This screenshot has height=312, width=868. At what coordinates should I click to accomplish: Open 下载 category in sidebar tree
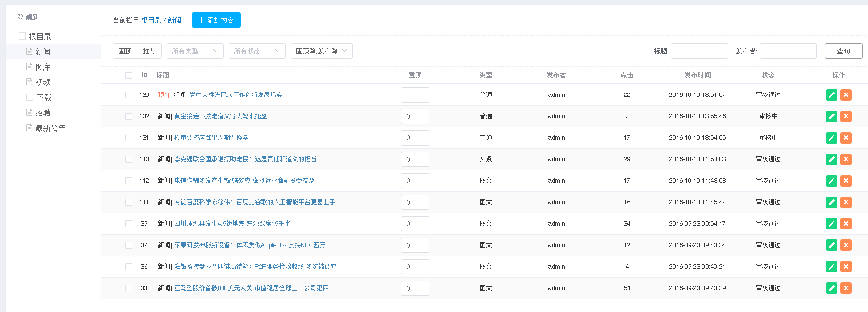click(44, 98)
